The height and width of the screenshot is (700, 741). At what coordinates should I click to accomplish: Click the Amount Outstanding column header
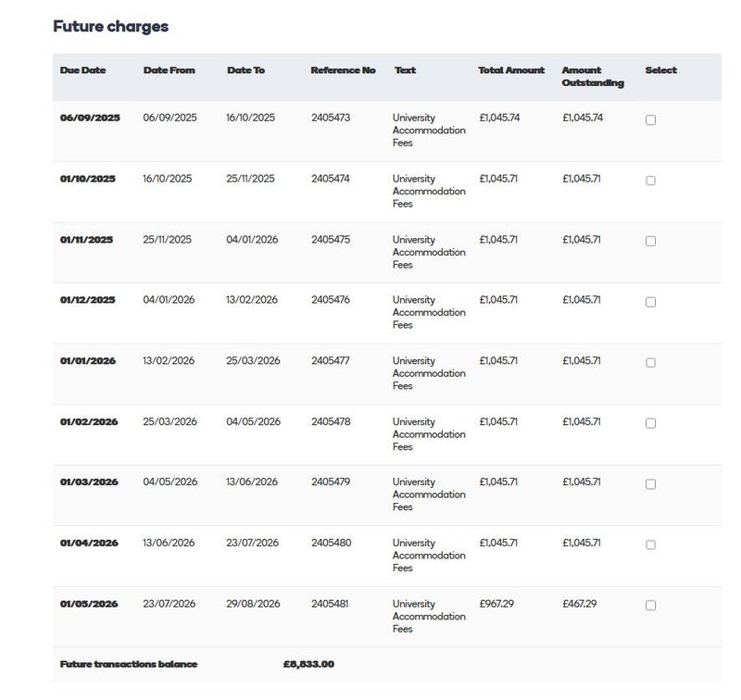(592, 77)
